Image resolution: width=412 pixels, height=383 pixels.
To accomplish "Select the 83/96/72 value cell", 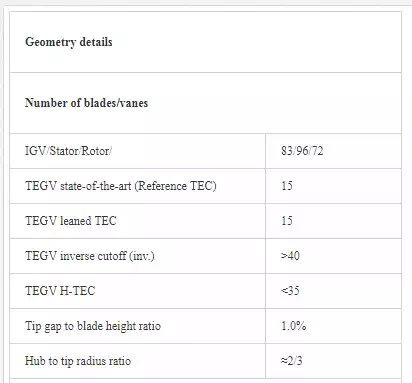I will [x=302, y=151].
